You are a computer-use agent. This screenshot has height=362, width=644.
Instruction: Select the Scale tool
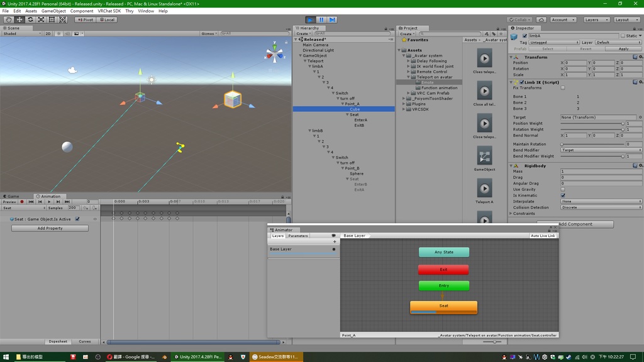coord(41,19)
